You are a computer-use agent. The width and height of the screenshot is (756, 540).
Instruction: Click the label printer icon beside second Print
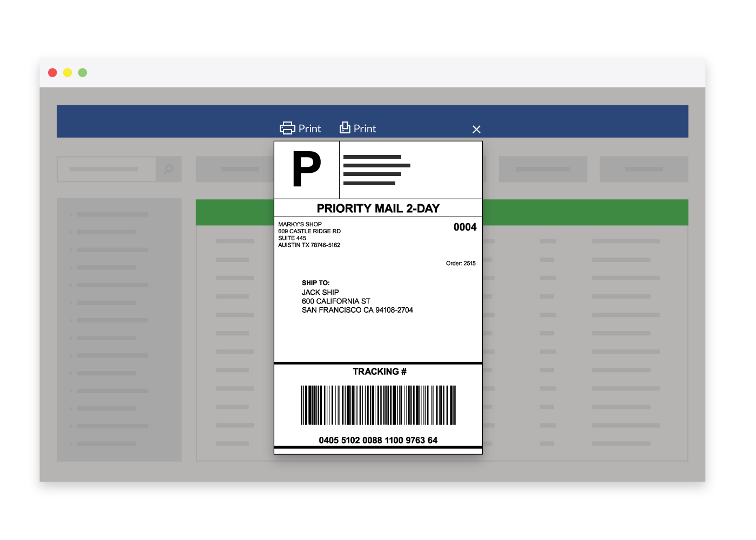tap(345, 127)
